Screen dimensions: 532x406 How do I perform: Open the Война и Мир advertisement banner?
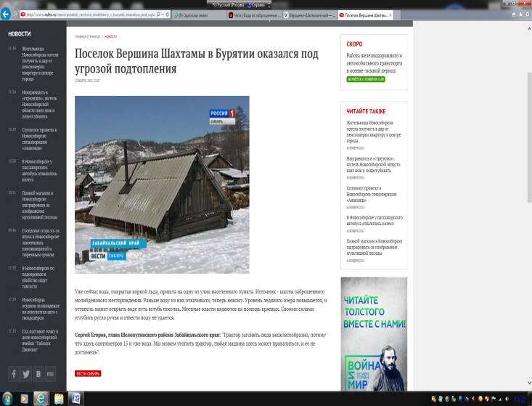click(x=373, y=333)
